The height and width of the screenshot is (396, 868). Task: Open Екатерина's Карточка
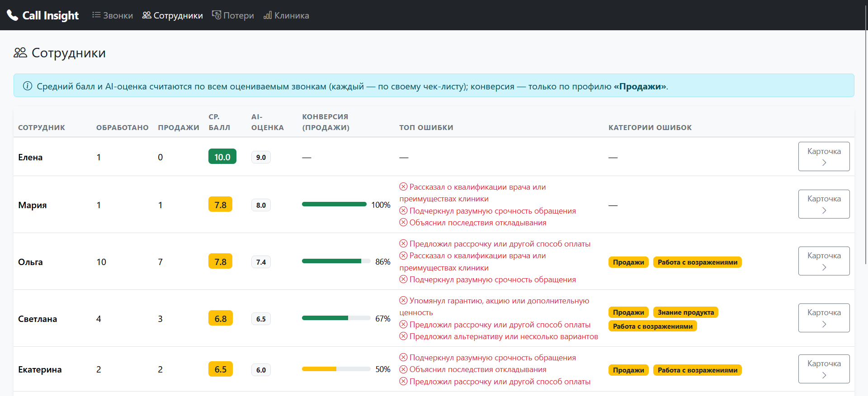824,369
